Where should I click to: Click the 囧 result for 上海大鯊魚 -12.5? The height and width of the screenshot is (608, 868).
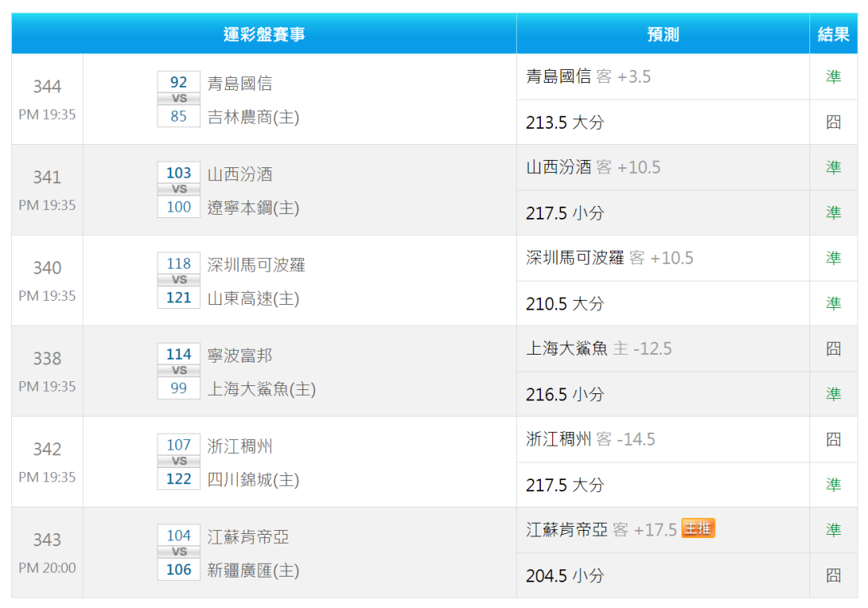click(x=833, y=349)
